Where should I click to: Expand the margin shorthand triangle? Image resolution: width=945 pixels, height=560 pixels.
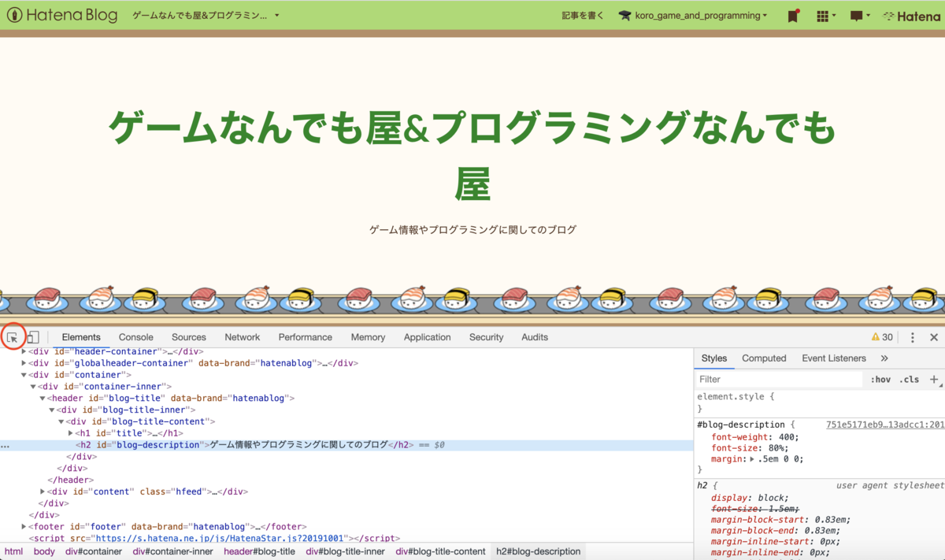click(x=752, y=459)
